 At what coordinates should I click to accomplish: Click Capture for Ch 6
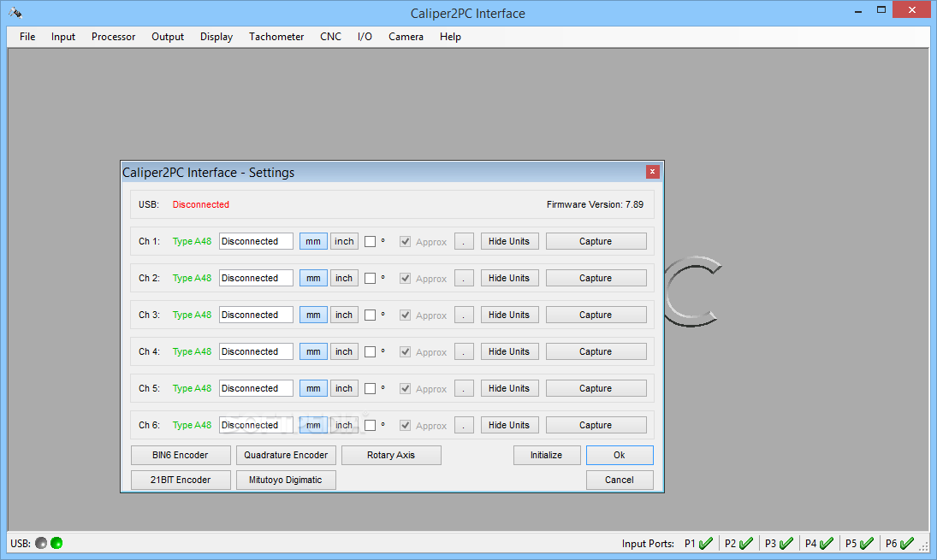click(596, 425)
